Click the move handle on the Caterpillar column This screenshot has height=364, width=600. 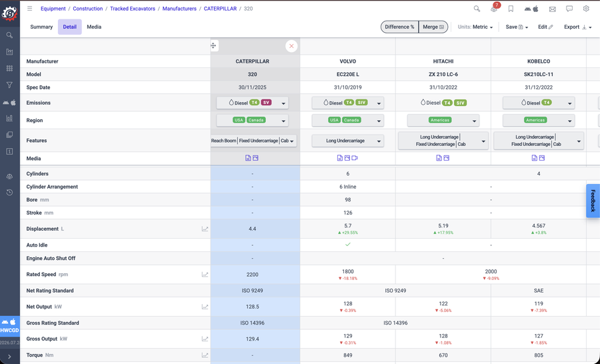click(213, 45)
